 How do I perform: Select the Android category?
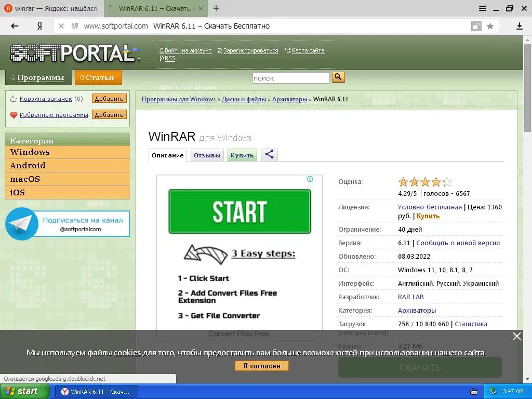tap(68, 166)
